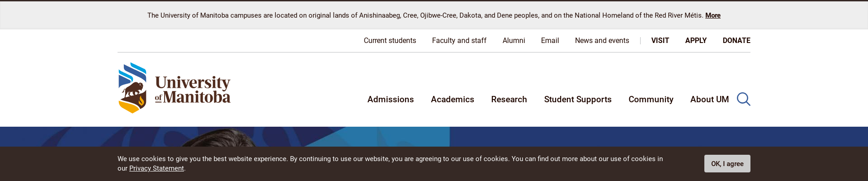Open the Email link
Screen dimensions: 868x181
[550, 41]
